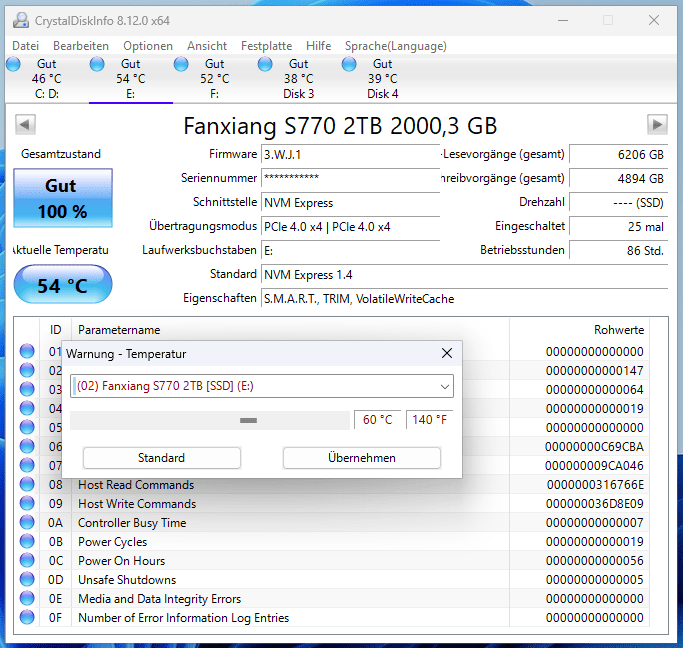Click status orb for attribute 05

point(27,427)
